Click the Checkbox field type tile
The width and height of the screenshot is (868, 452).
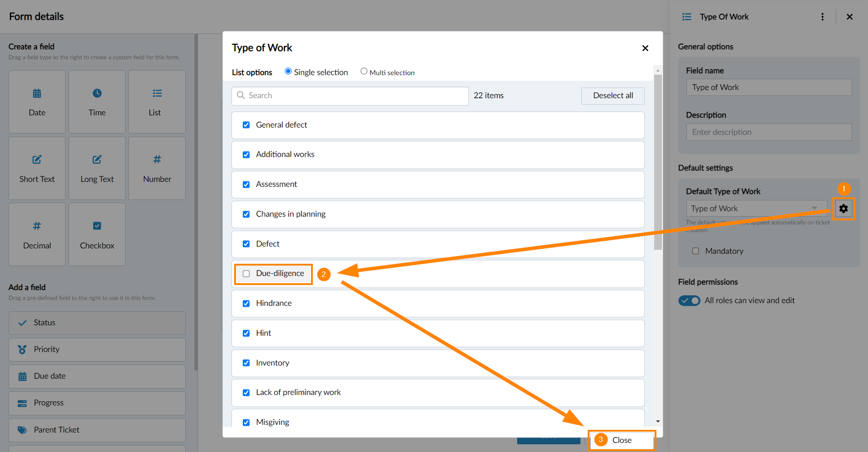pyautogui.click(x=97, y=234)
